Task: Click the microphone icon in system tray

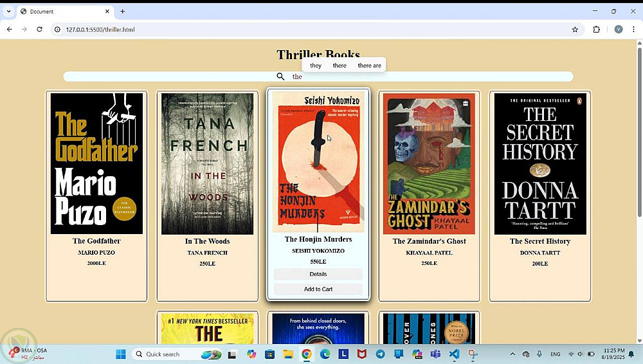Action: point(539,354)
